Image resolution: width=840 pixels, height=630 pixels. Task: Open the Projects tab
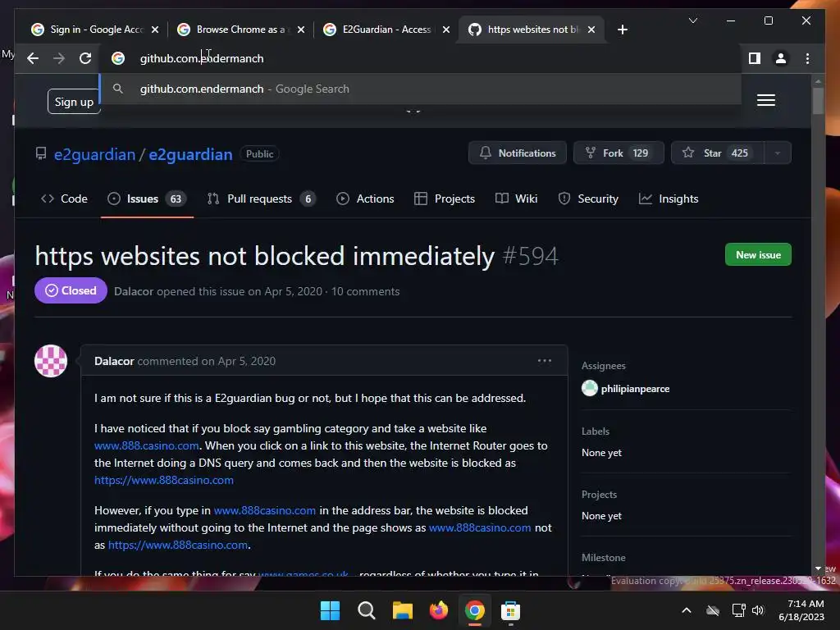click(445, 199)
